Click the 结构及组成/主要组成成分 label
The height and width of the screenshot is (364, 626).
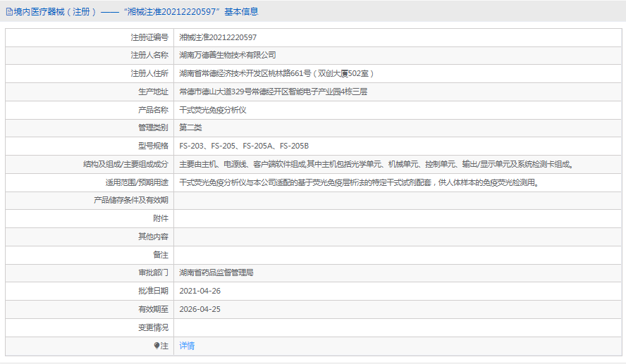point(125,164)
